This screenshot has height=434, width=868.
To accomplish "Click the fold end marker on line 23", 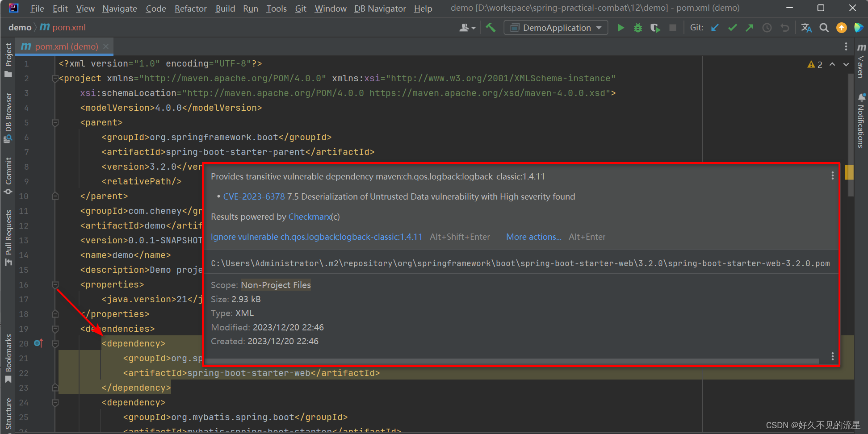I will [x=55, y=388].
